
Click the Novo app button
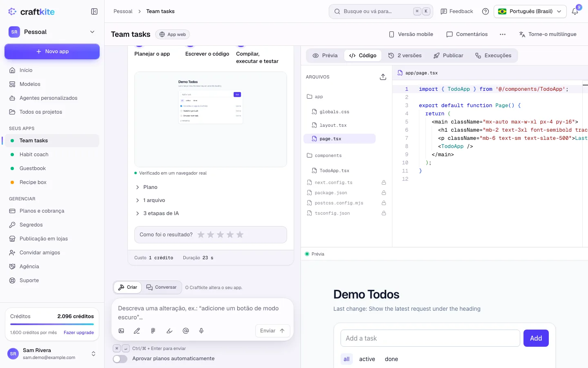point(52,52)
